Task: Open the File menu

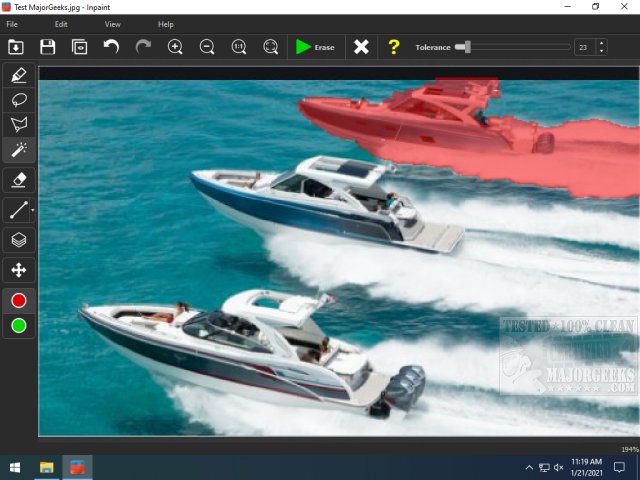Action: [x=12, y=24]
